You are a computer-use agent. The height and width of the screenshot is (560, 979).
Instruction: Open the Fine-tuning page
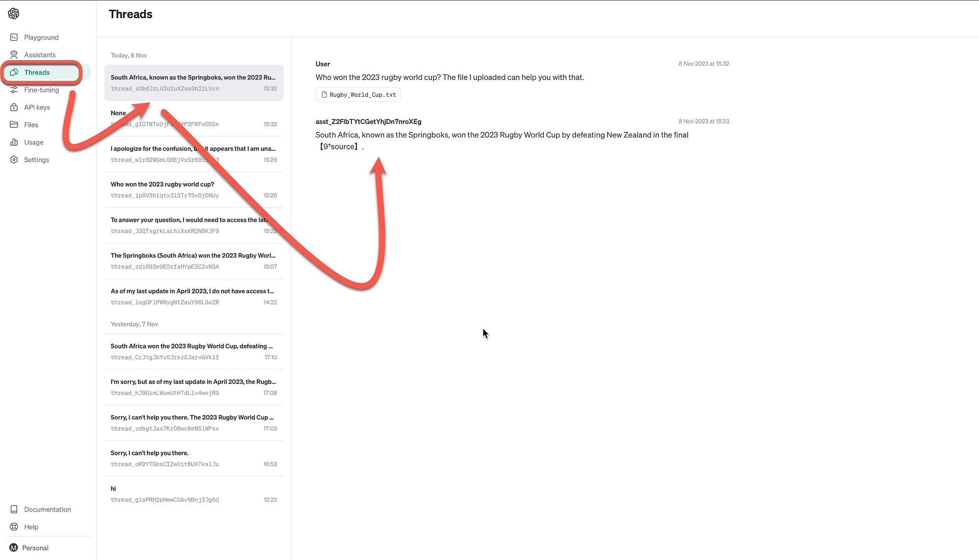(42, 90)
